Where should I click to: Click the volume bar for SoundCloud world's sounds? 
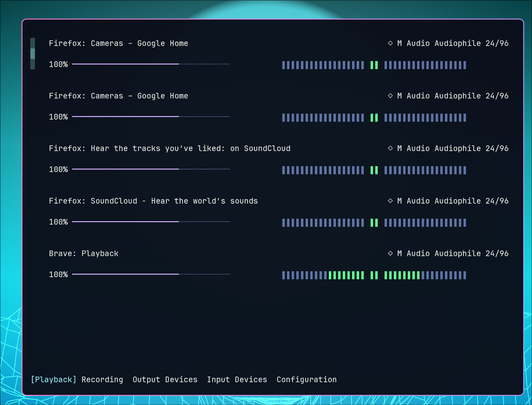(x=151, y=222)
